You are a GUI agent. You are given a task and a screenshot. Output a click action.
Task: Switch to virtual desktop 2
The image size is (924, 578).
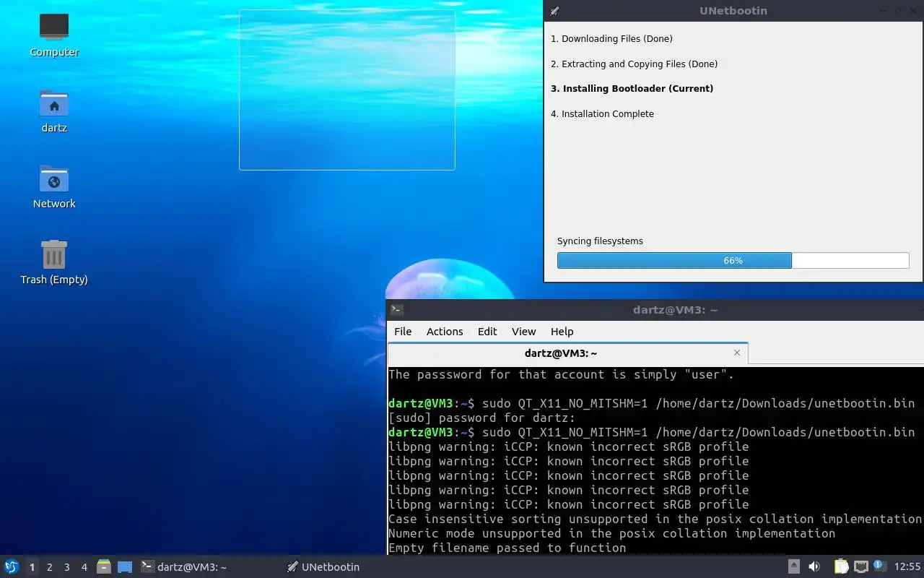pyautogui.click(x=50, y=567)
